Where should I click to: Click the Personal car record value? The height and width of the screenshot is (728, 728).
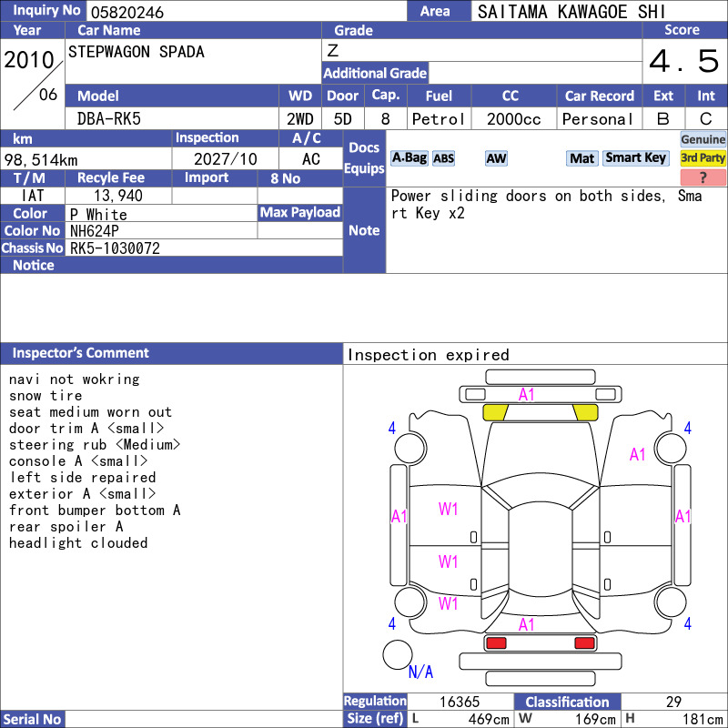[x=598, y=119]
